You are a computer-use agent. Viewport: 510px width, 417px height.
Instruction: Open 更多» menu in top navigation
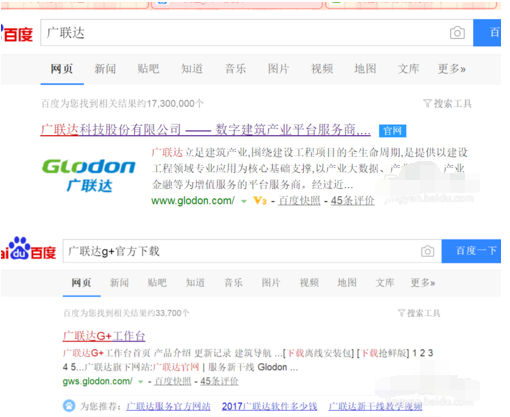(x=451, y=69)
